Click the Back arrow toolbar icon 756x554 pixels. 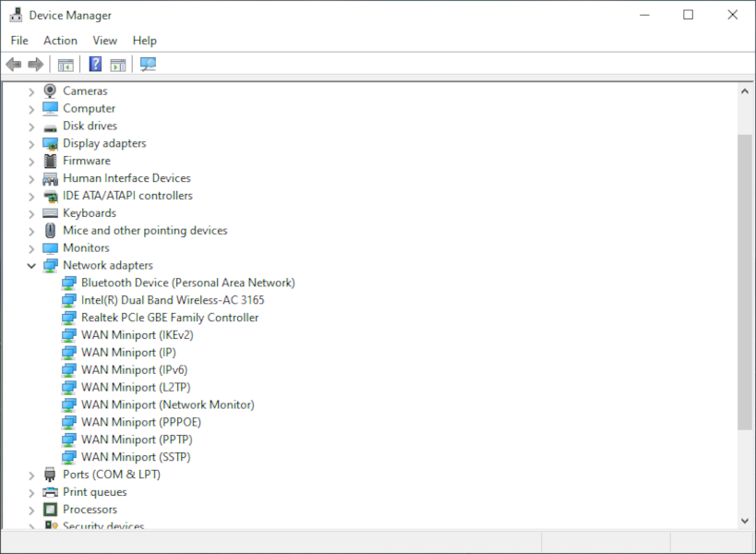click(x=14, y=64)
